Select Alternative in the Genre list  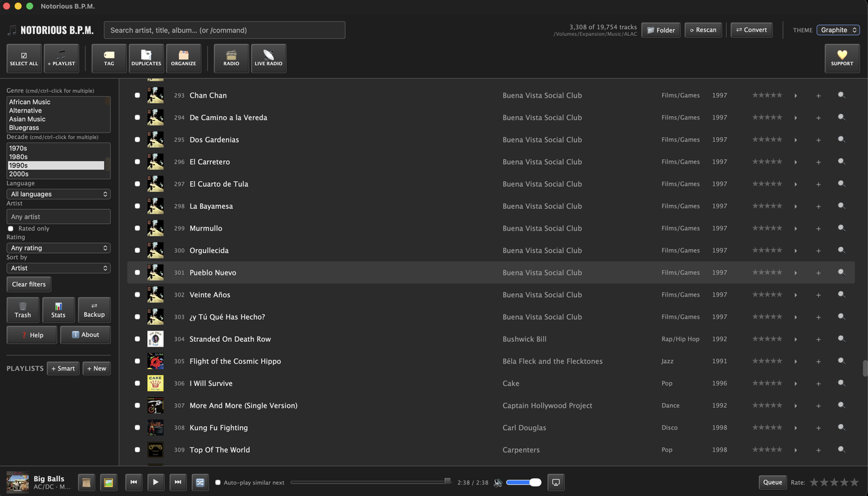pyautogui.click(x=56, y=111)
